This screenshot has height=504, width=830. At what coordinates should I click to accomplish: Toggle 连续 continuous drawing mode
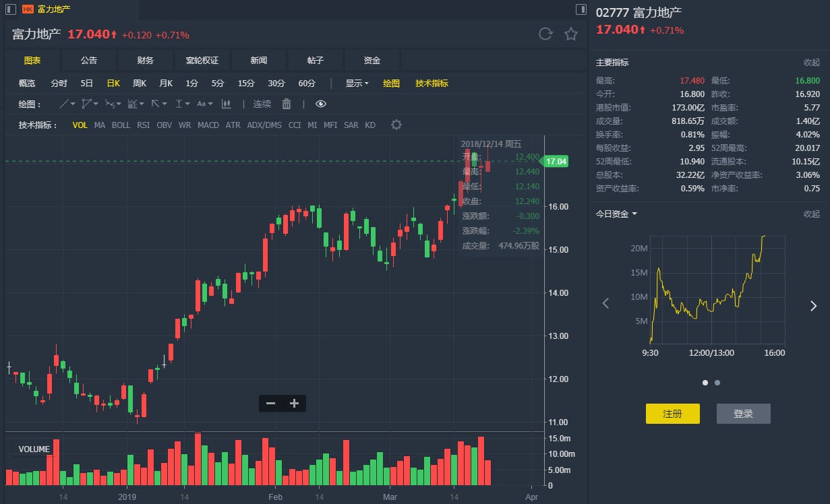click(262, 104)
